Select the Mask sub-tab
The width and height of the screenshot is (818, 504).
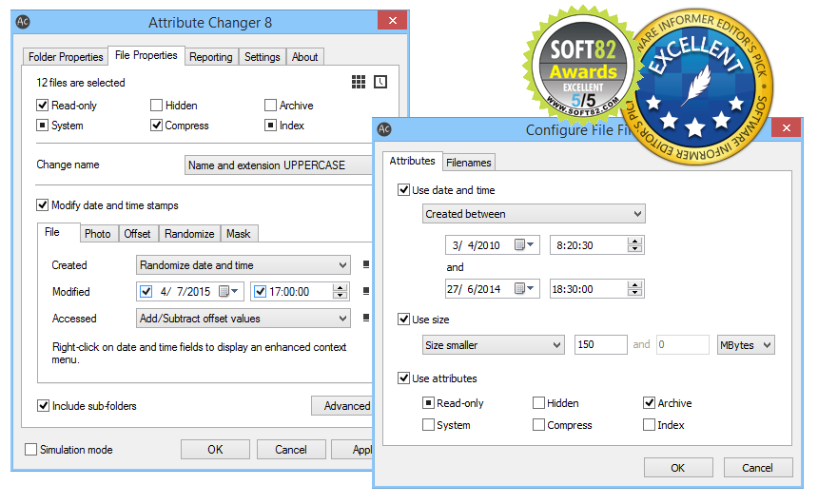click(x=239, y=233)
